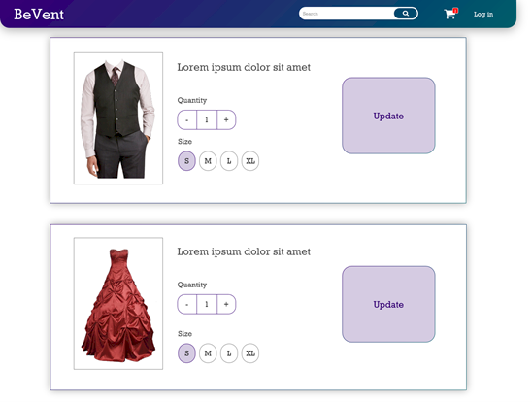The width and height of the screenshot is (532, 402).
Task: Focus the Search input field
Action: point(347,14)
